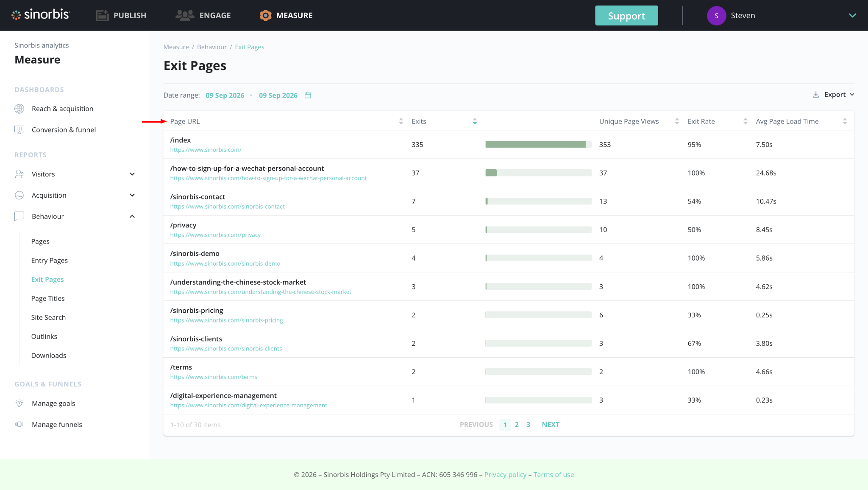The image size is (868, 490).
Task: Open the Export dropdown
Action: (833, 95)
